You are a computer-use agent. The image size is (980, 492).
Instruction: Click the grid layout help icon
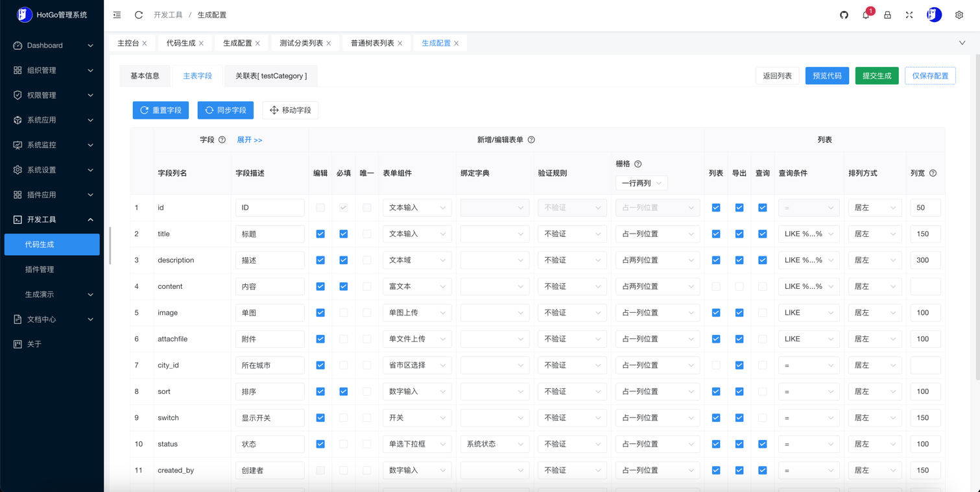pyautogui.click(x=638, y=164)
